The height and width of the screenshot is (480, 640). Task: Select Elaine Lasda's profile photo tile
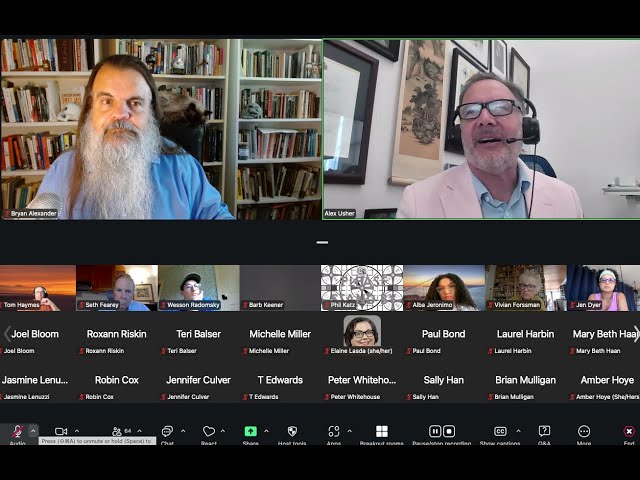coord(362,334)
